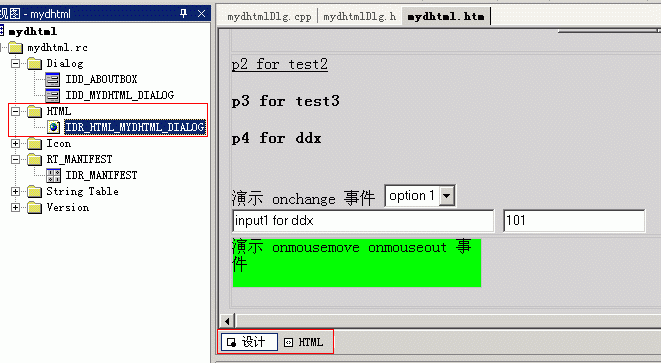Open the IDR_HTML_MYDHTML_DIALOG globe icon
Viewport: 661px width, 363px height.
[54, 127]
